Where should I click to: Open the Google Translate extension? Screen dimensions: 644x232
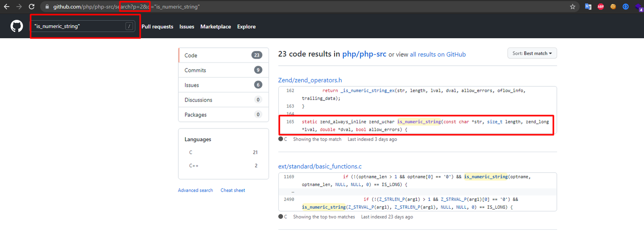[588, 7]
